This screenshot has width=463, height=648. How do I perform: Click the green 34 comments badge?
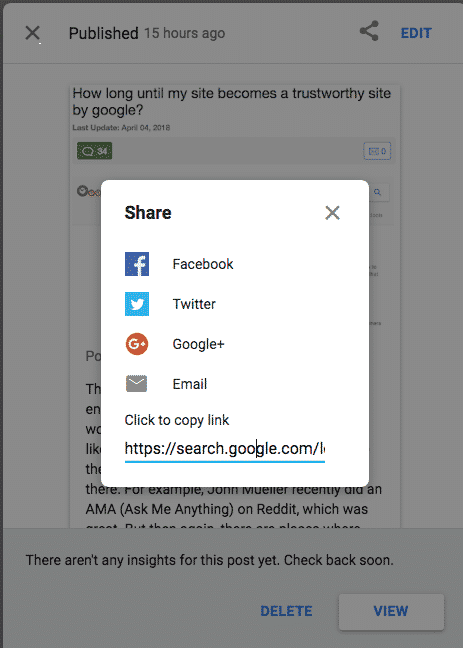tap(94, 151)
